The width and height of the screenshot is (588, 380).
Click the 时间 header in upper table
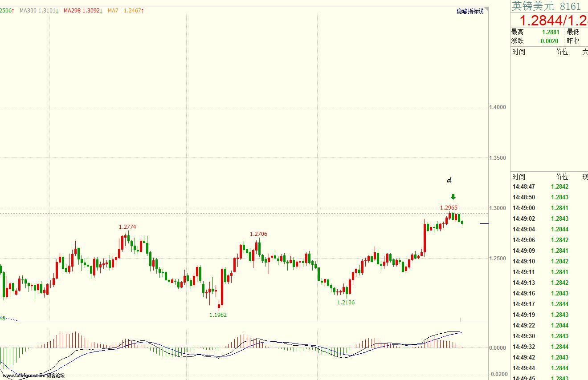(x=519, y=52)
